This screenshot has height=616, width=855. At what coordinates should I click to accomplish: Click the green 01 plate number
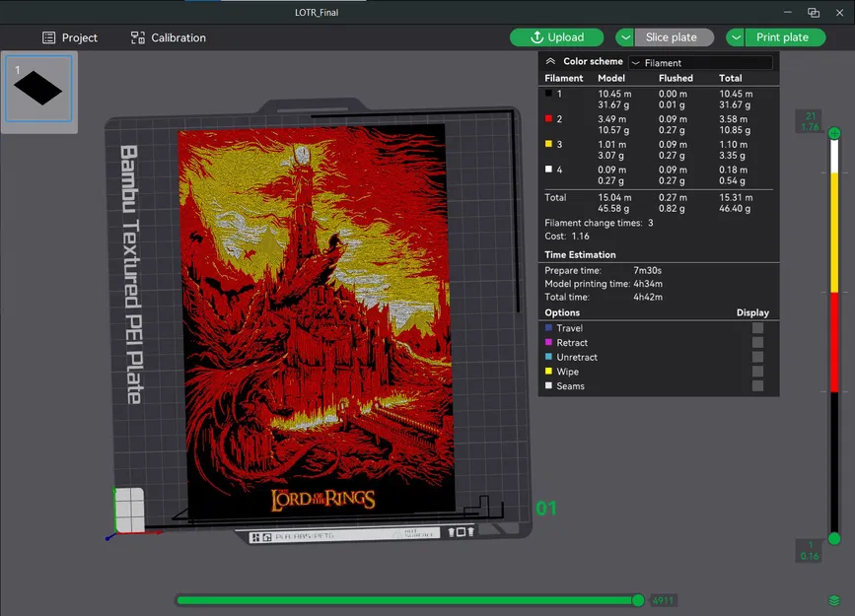546,509
